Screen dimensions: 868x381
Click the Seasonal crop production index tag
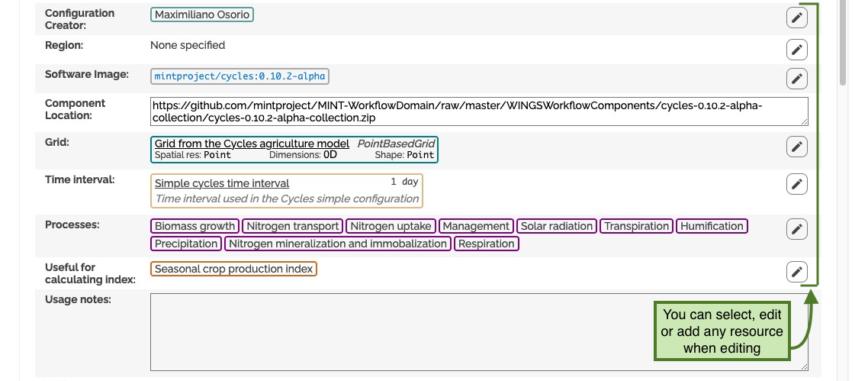click(233, 269)
